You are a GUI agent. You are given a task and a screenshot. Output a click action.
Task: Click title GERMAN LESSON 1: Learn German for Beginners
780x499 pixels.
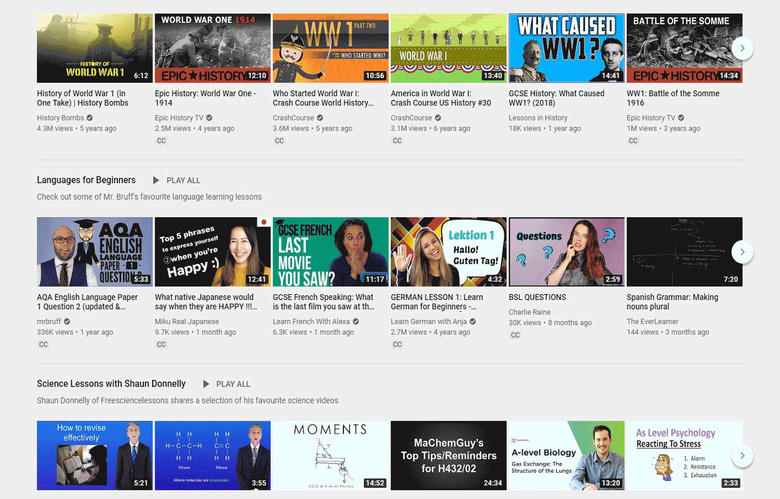437,301
